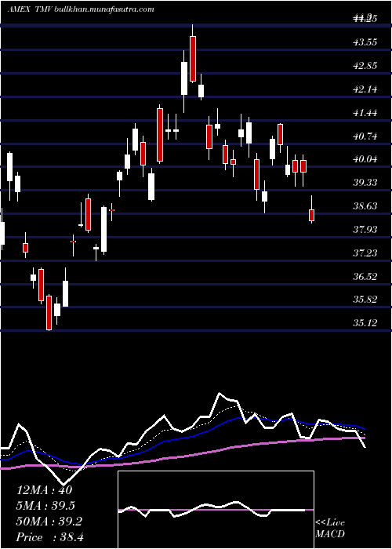The width and height of the screenshot is (392, 549).
Task: Click the last red candle near 38.63
Action: [311, 215]
